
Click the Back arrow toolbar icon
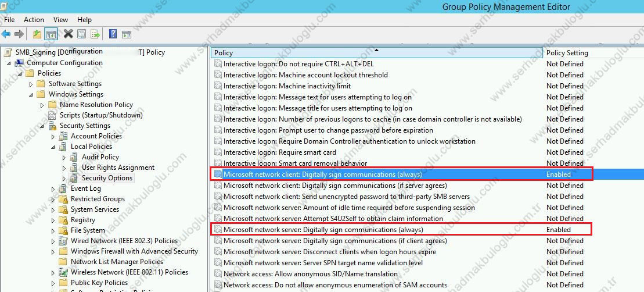[6, 34]
